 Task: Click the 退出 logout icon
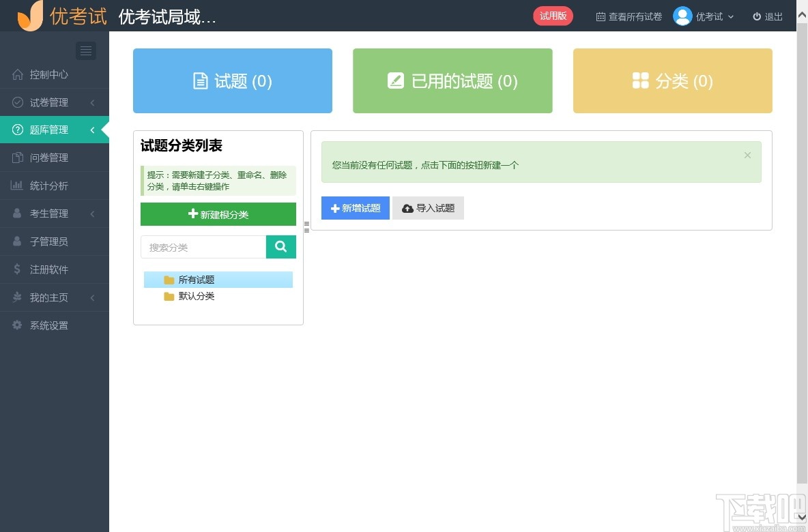(x=758, y=16)
